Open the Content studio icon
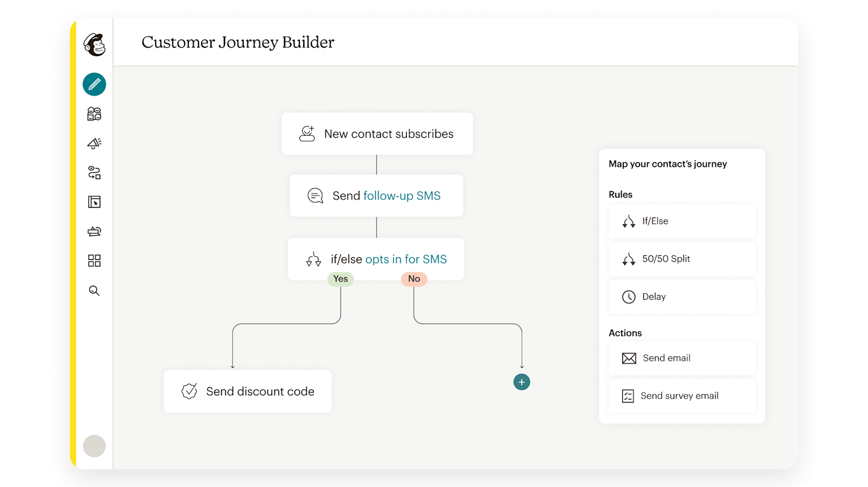 [94, 232]
